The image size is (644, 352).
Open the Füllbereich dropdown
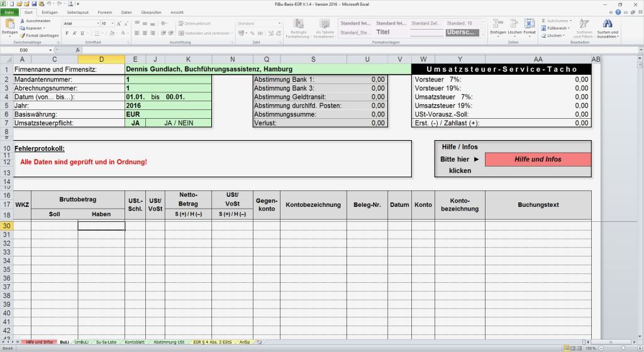[x=569, y=28]
